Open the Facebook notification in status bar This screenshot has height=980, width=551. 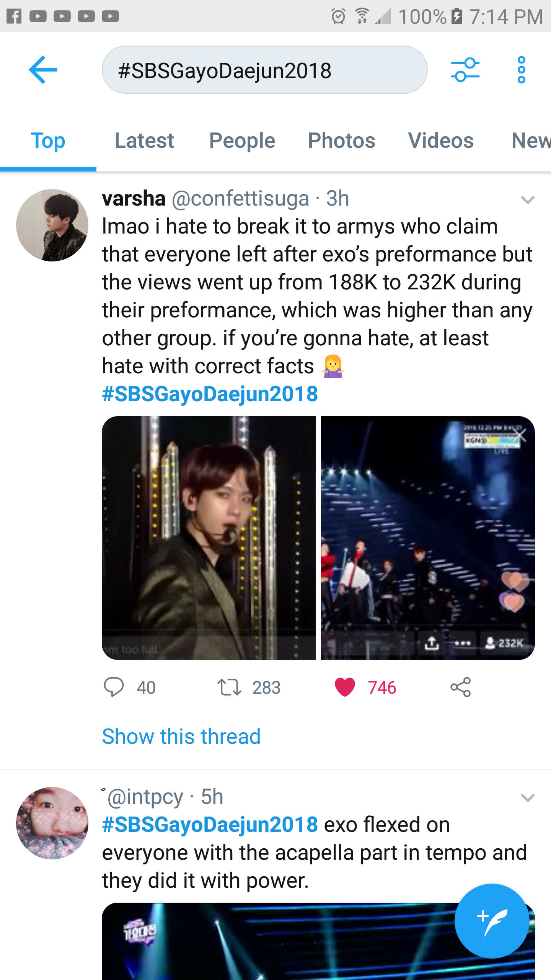14,16
